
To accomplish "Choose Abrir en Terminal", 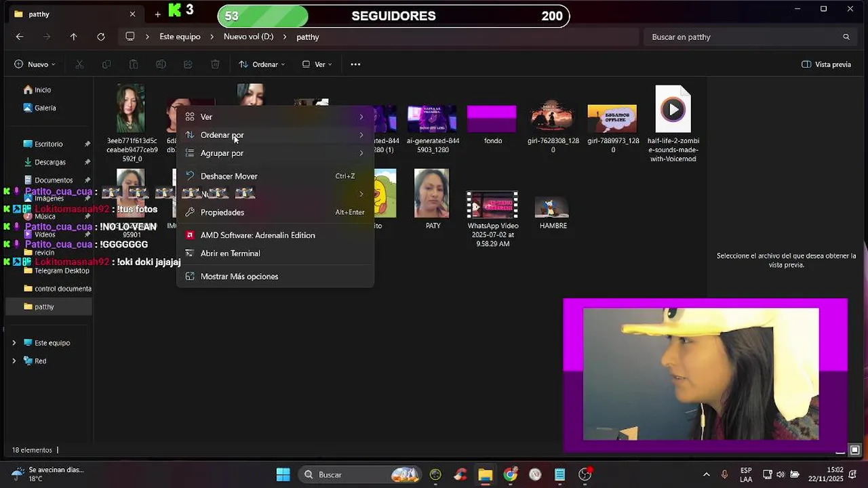I will [x=275, y=253].
